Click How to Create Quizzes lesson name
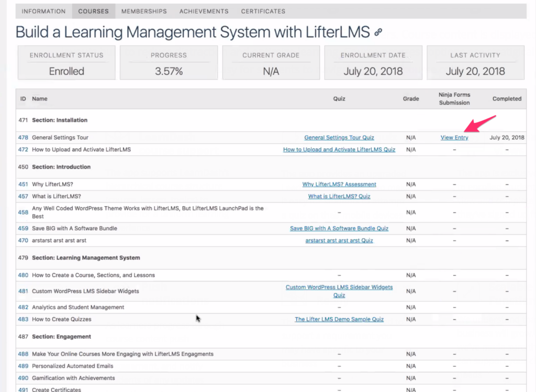The width and height of the screenshot is (536, 392). (62, 319)
